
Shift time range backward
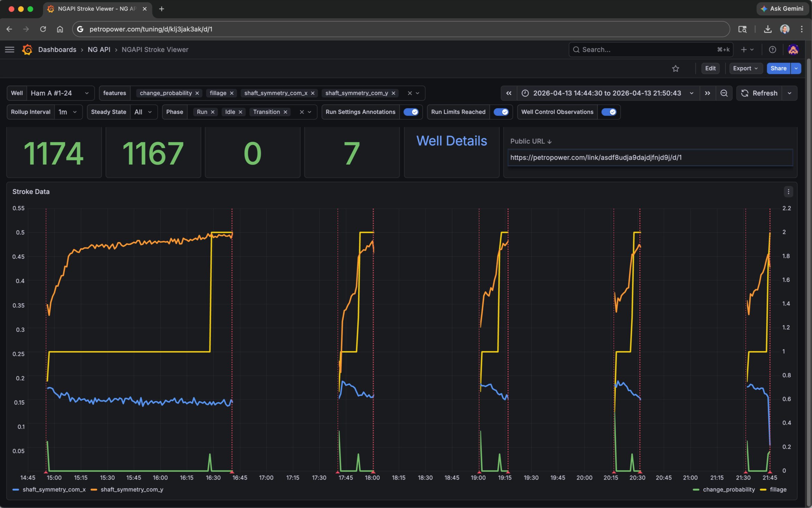[x=509, y=93]
